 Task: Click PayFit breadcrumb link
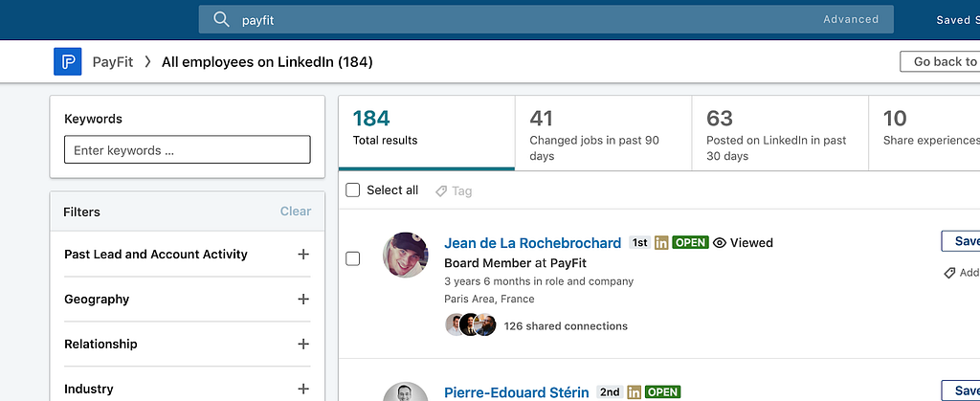tap(113, 62)
